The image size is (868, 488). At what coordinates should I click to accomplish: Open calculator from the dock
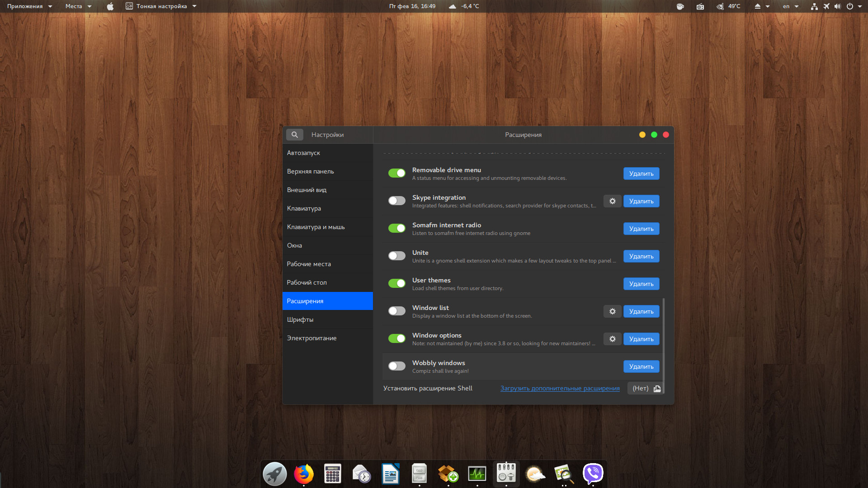pyautogui.click(x=332, y=474)
